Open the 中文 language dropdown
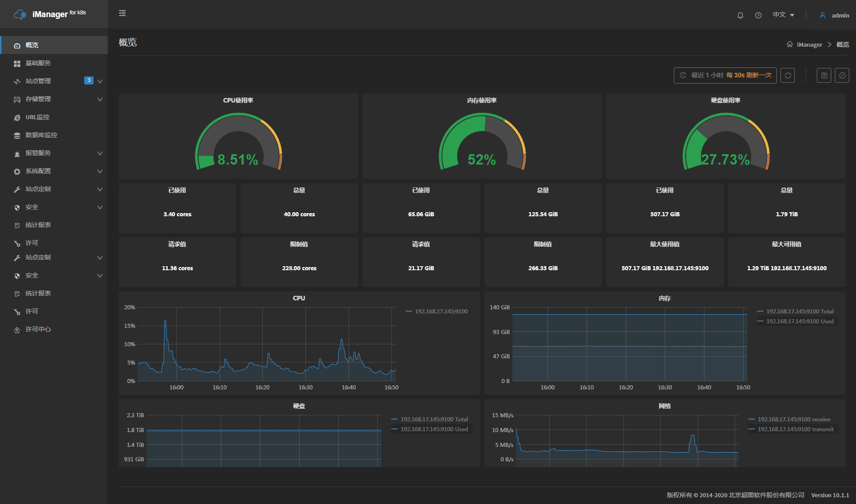This screenshot has height=504, width=856. (784, 15)
